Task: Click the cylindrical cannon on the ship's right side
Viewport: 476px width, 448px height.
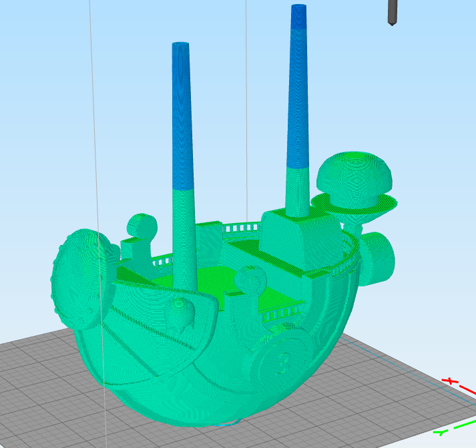Action: tap(377, 258)
